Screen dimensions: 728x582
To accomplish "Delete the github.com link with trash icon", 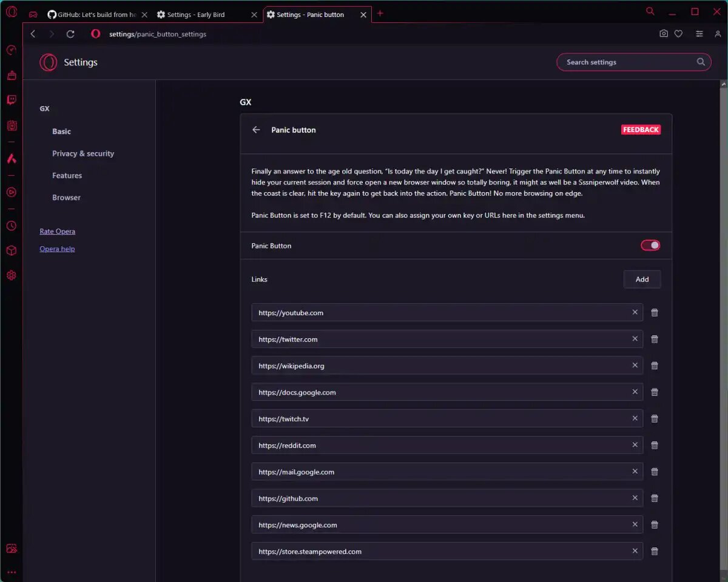I will click(655, 498).
